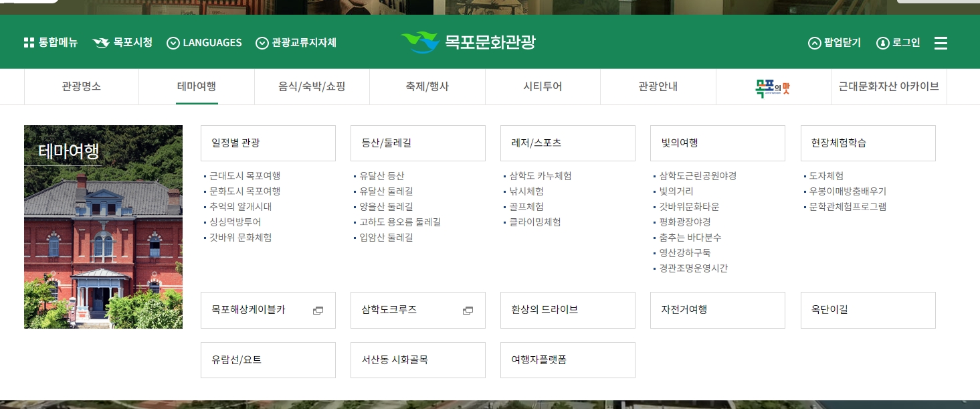This screenshot has width=980, height=409.
Task: Switch to the 관광명소 tab
Action: [81, 87]
